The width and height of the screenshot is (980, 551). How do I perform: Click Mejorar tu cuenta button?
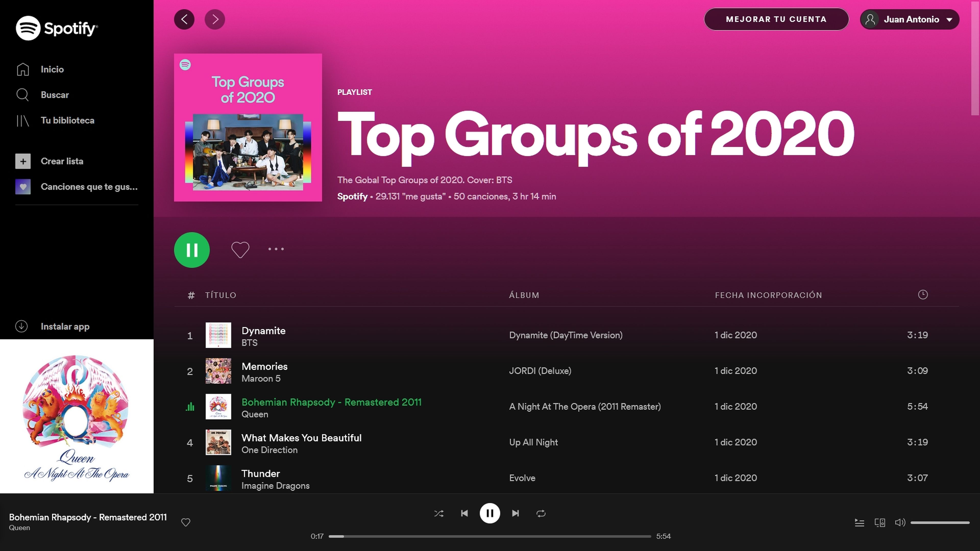(x=776, y=19)
